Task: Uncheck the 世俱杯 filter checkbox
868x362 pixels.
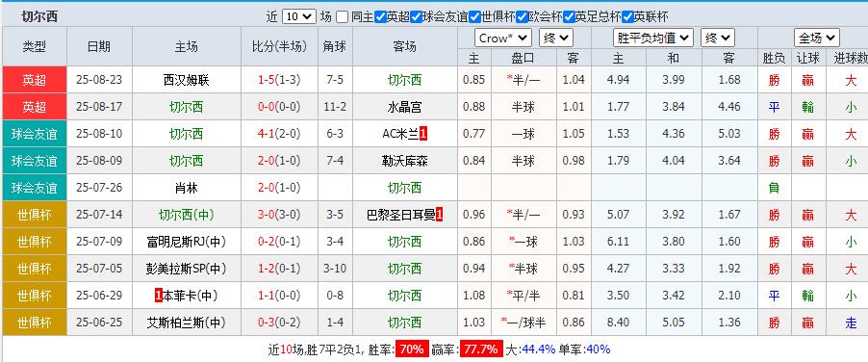Action: [475, 16]
